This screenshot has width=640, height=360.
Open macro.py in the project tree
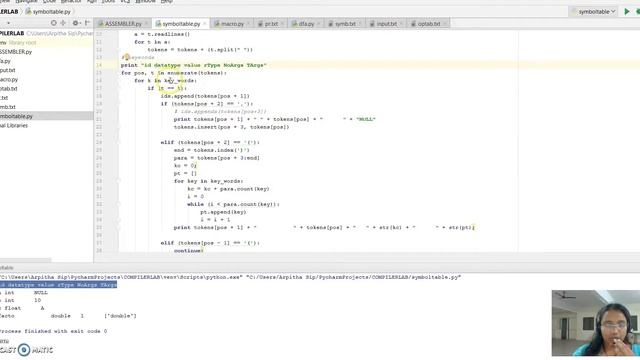9,80
